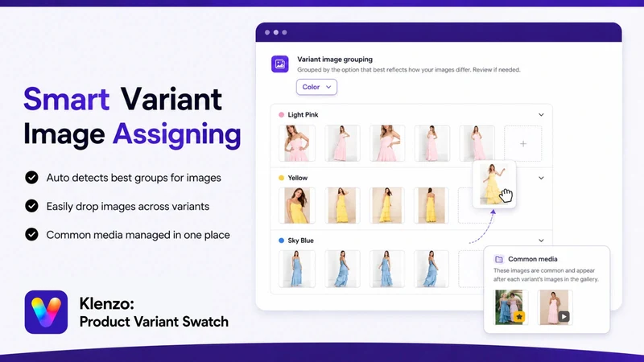644x362 pixels.
Task: Click the 'Product Variant Swatch' text
Action: 154,321
